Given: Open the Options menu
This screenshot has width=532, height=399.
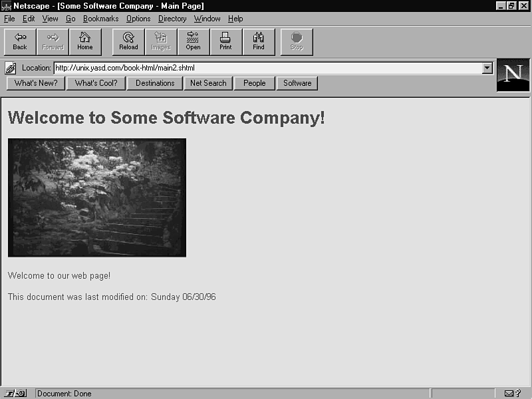Looking at the screenshot, I should coord(138,19).
